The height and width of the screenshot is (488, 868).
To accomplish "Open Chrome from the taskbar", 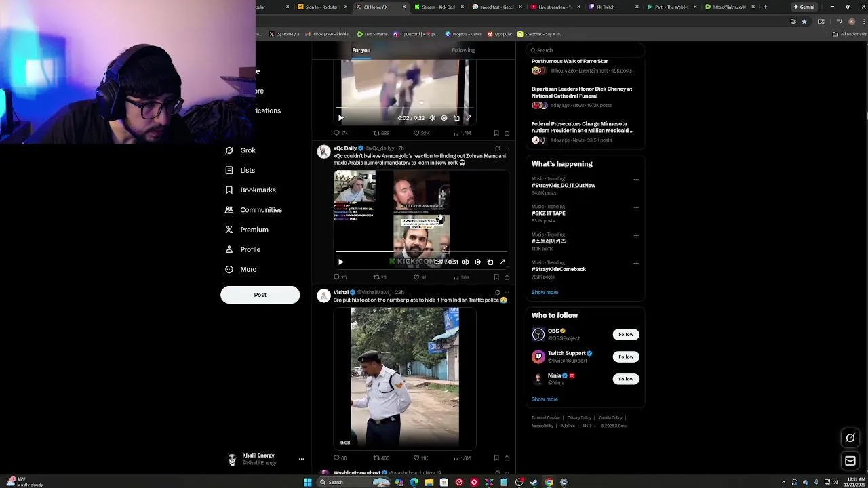I will click(x=549, y=482).
